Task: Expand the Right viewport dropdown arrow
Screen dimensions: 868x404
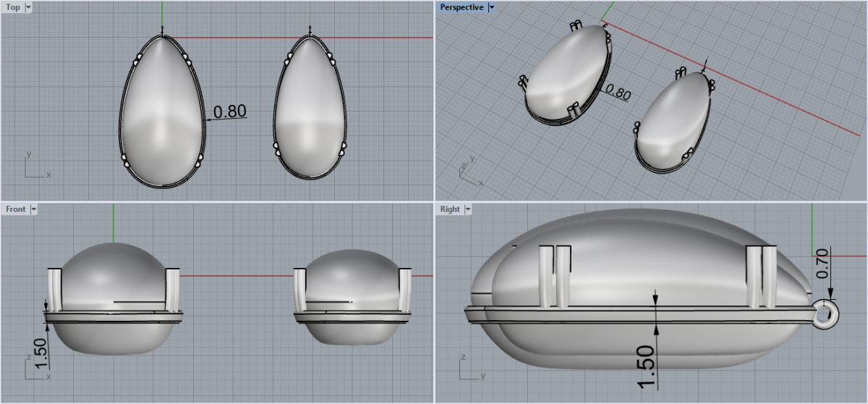Action: coord(467,209)
